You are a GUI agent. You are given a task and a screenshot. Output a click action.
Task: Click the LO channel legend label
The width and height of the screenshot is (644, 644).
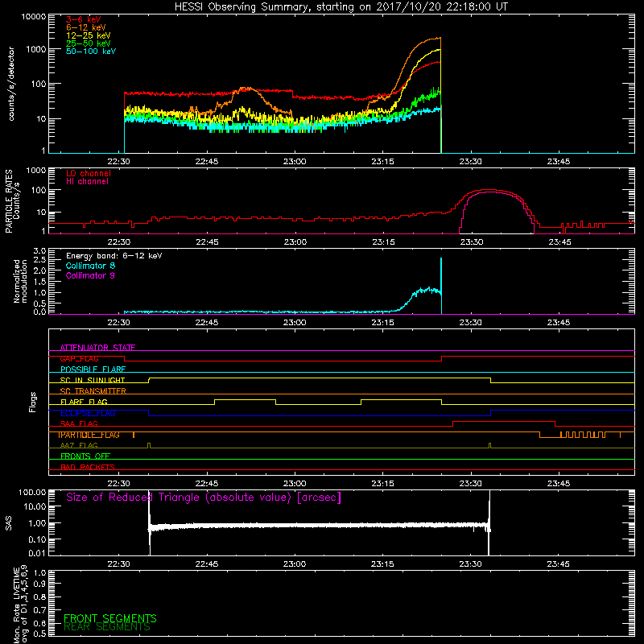pyautogui.click(x=88, y=173)
